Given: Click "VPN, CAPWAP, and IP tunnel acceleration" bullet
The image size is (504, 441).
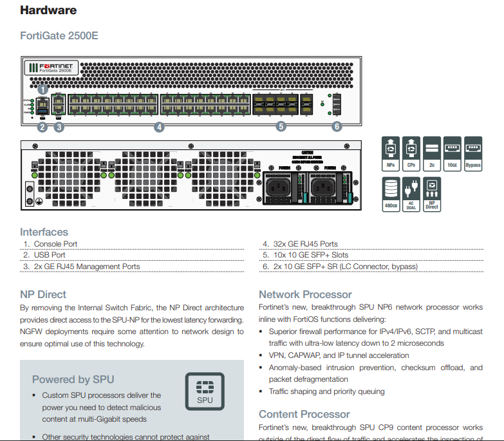Looking at the screenshot, I should 339,355.
